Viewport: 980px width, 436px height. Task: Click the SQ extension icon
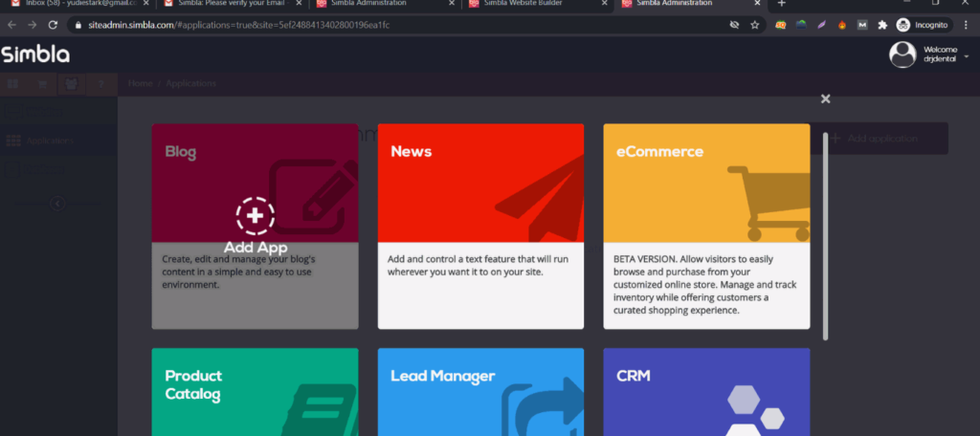click(x=781, y=25)
